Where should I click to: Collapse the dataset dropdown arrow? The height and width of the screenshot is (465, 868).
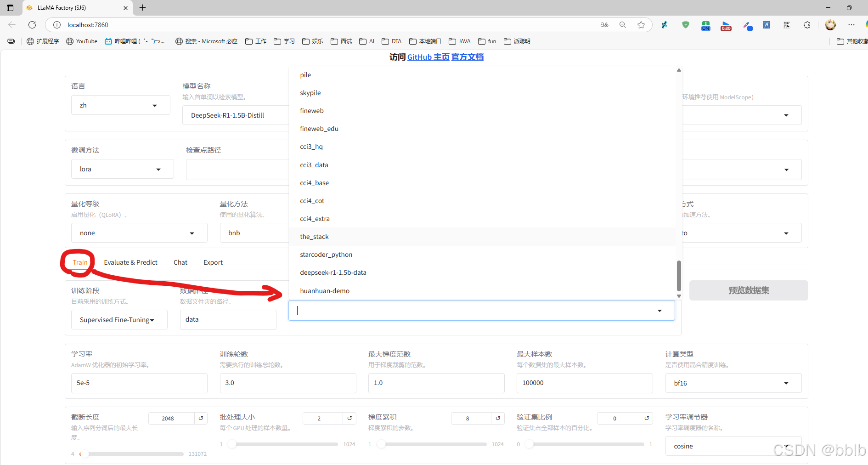[x=659, y=311]
